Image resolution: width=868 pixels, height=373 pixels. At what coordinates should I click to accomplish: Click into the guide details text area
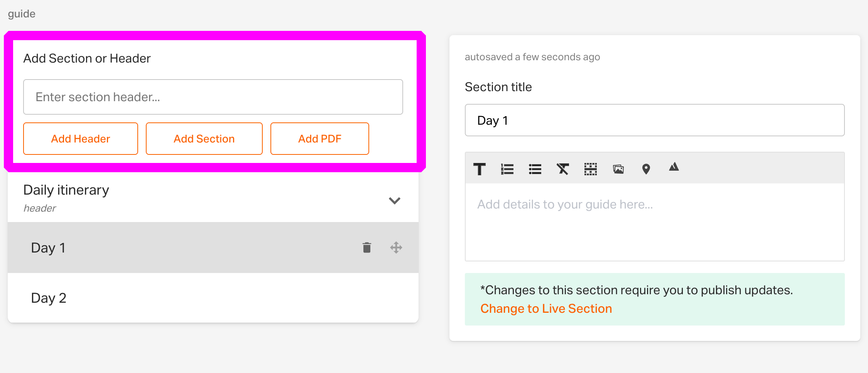pos(655,222)
